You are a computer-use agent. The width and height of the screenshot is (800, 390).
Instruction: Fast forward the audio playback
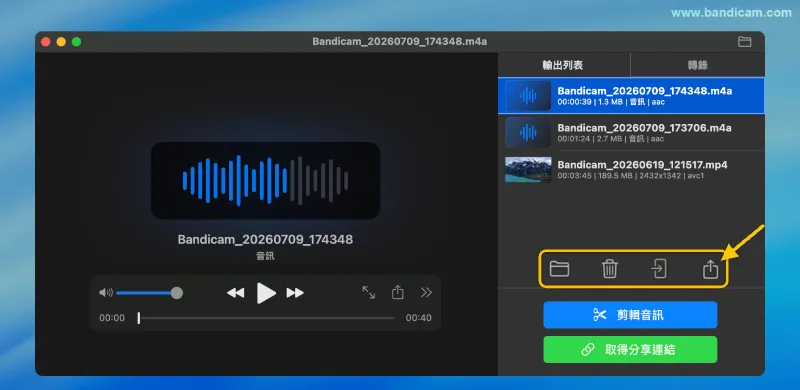click(295, 293)
